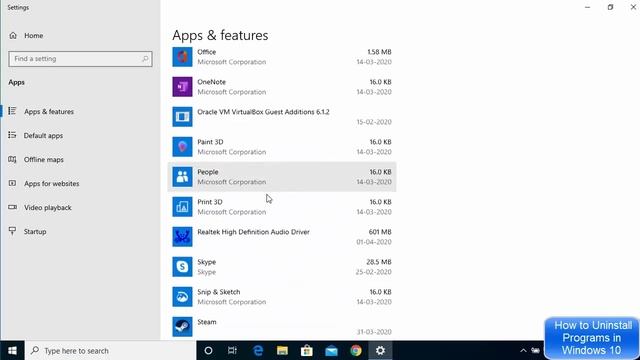Open Mail app from taskbar
Viewport: 640px width, 360px height.
pyautogui.click(x=331, y=351)
